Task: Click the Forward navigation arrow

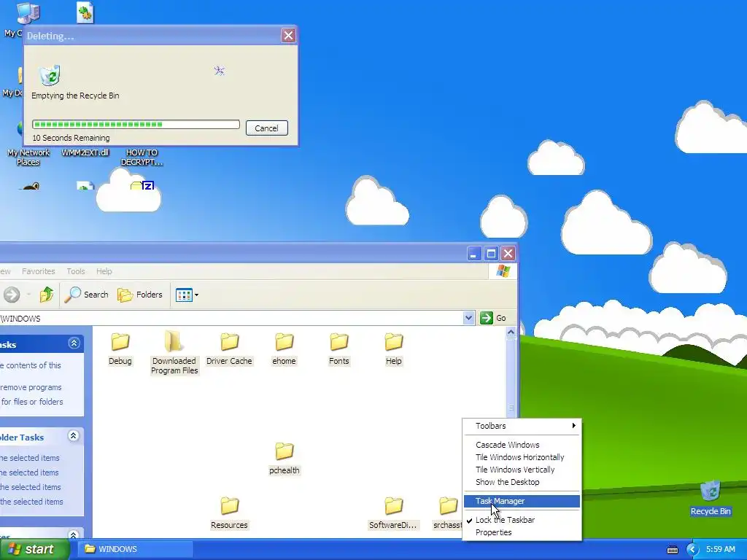Action: [12, 295]
